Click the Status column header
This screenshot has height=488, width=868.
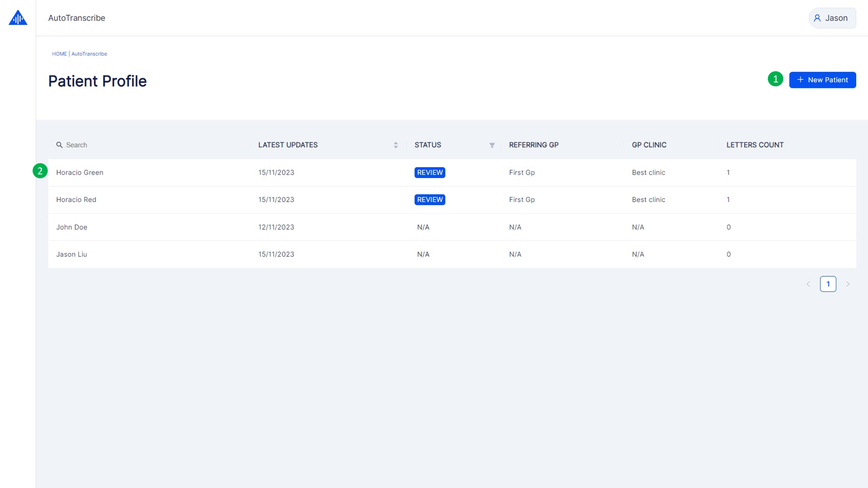tap(427, 145)
